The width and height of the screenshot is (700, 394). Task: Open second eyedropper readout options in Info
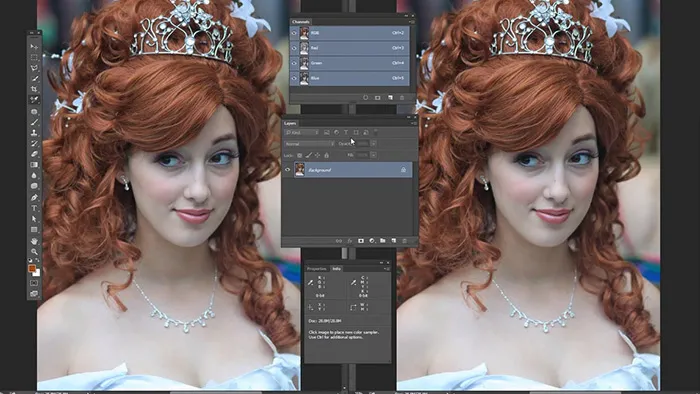point(353,282)
